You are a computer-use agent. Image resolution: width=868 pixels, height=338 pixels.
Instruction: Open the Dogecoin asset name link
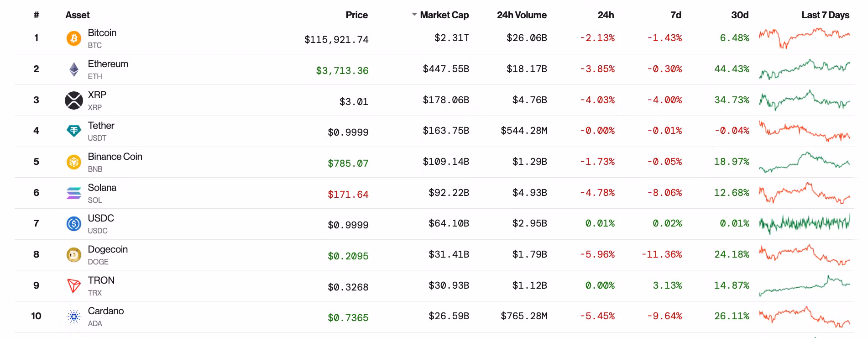pyautogui.click(x=107, y=249)
